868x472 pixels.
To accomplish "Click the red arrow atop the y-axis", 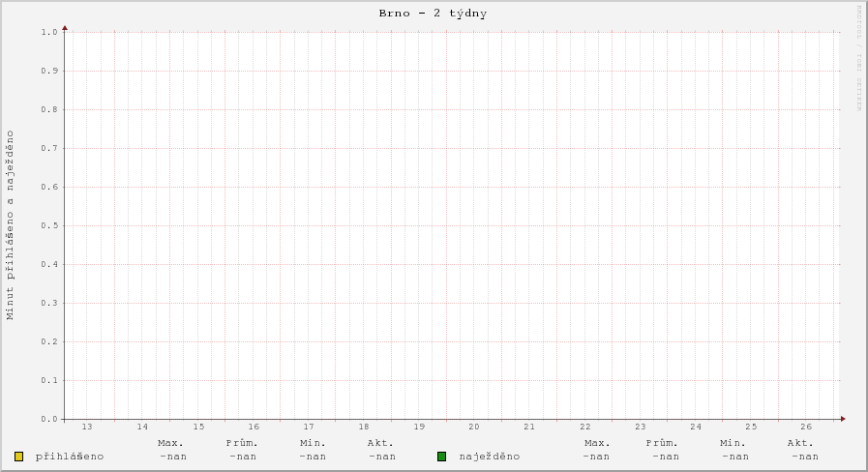I will (x=64, y=28).
